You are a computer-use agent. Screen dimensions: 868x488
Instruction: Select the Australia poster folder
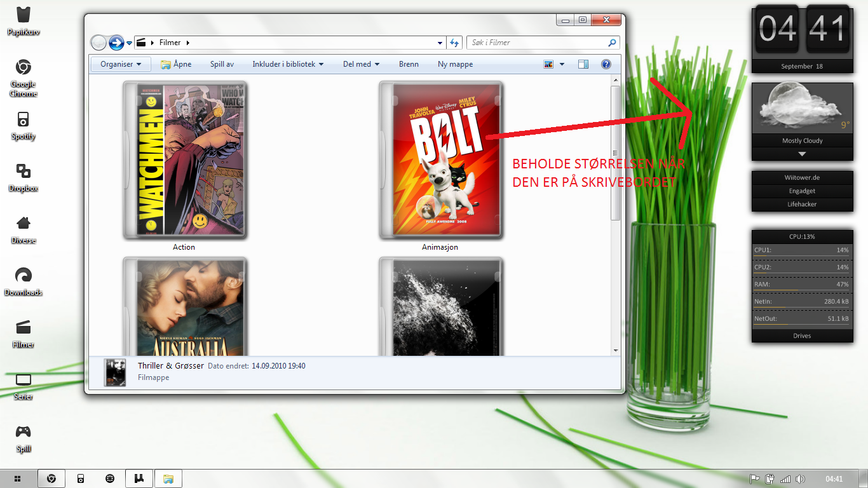tap(184, 306)
